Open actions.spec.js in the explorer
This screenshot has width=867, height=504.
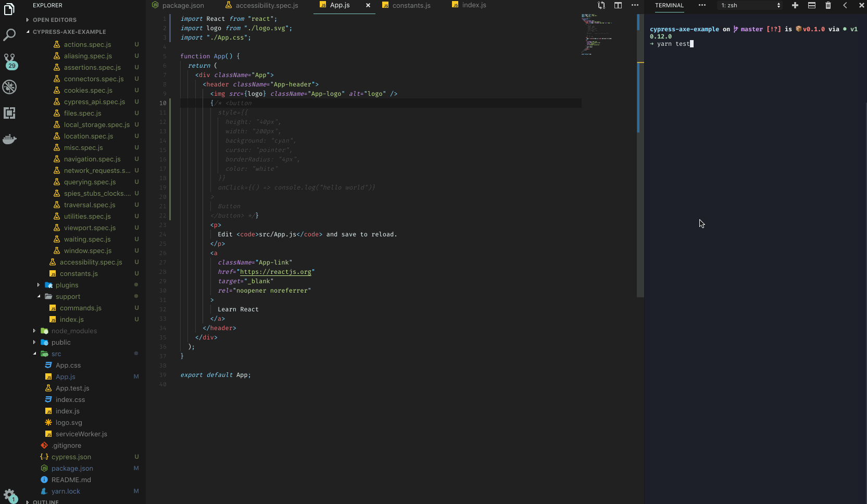tap(87, 45)
